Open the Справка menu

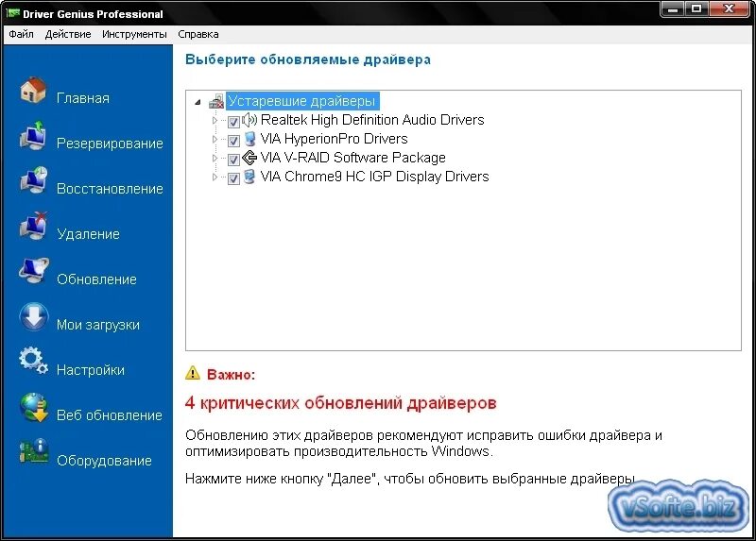tap(198, 34)
